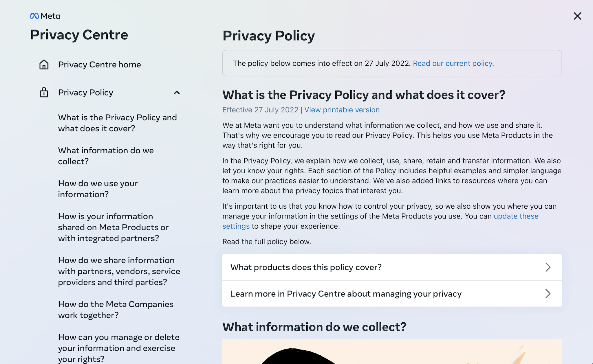Close the Privacy Policy page with X
The width and height of the screenshot is (593, 364).
(577, 16)
